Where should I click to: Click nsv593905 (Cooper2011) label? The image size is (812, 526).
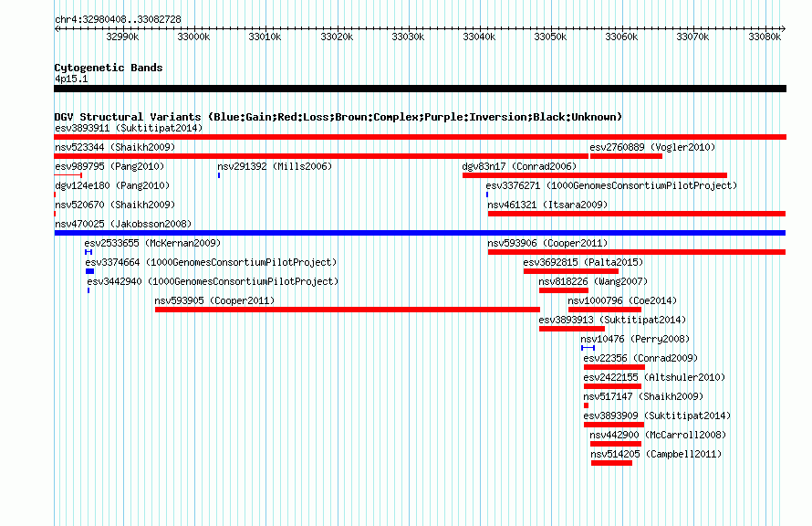pyautogui.click(x=215, y=300)
